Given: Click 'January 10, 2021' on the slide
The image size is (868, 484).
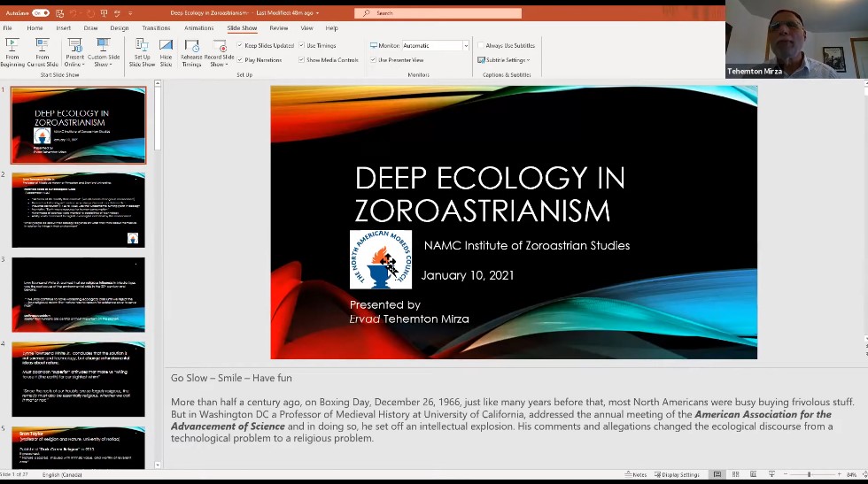Looking at the screenshot, I should (468, 275).
